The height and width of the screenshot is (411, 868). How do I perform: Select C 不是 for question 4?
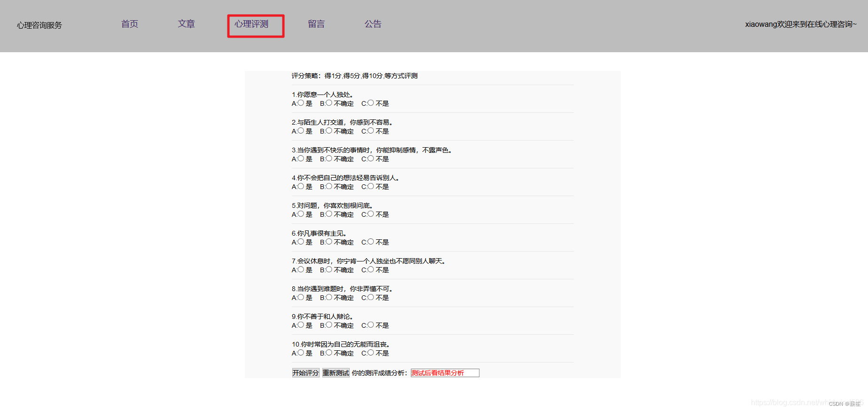coord(371,186)
